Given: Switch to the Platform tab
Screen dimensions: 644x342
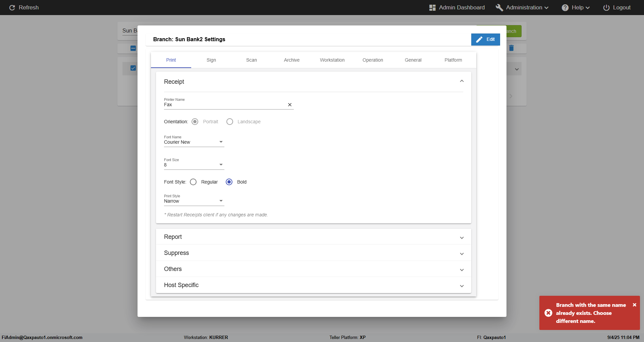Looking at the screenshot, I should click(x=453, y=60).
